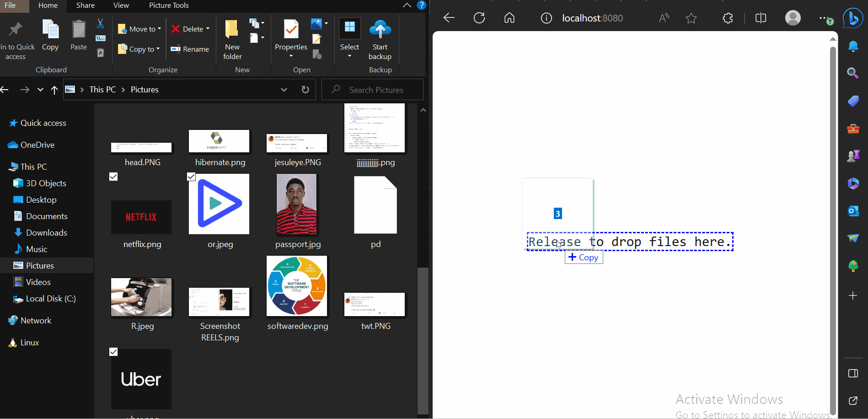Open address bar history dropdown

284,90
